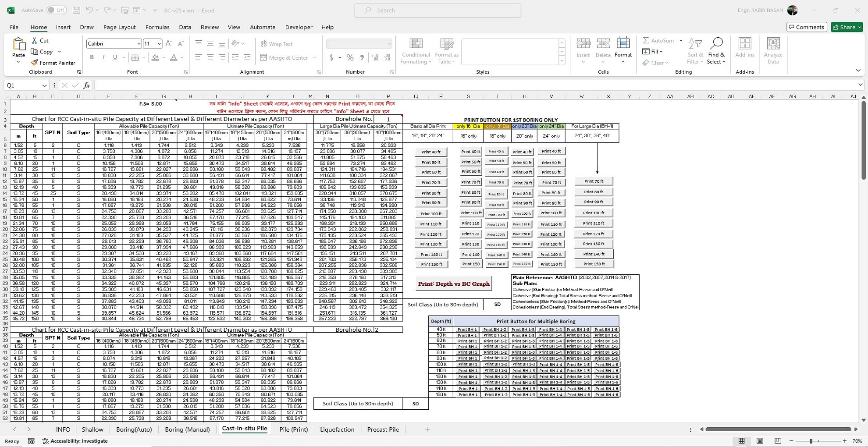The width and height of the screenshot is (868, 447).
Task: Switch to the Liquefaction sheet tab
Action: click(x=337, y=429)
